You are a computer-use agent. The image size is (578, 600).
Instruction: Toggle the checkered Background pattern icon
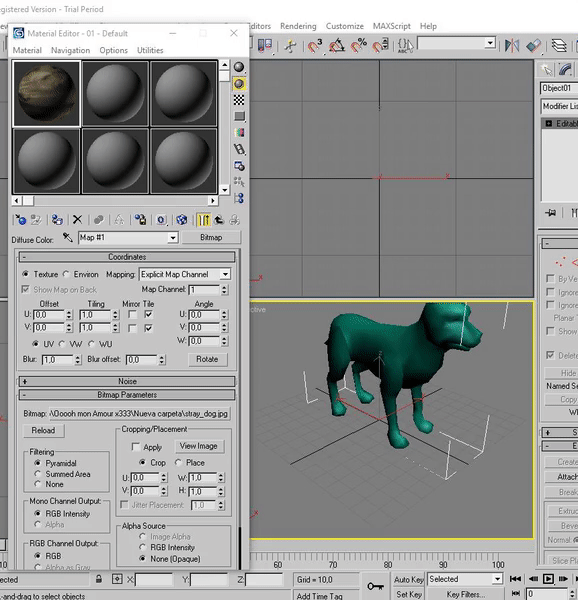[x=239, y=100]
